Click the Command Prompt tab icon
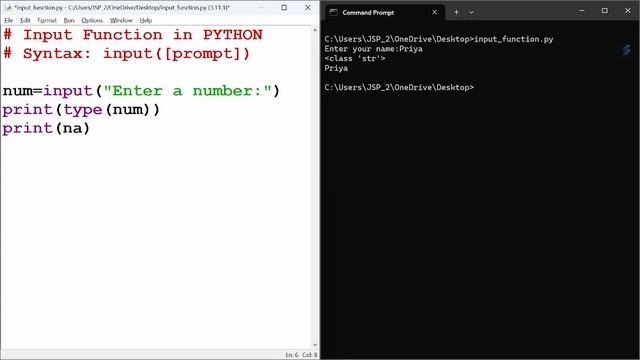This screenshot has height=360, width=640. point(333,12)
